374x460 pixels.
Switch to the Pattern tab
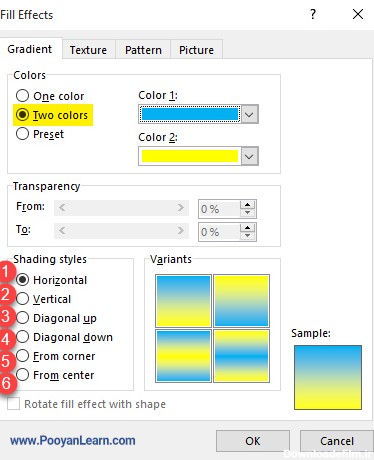[143, 50]
